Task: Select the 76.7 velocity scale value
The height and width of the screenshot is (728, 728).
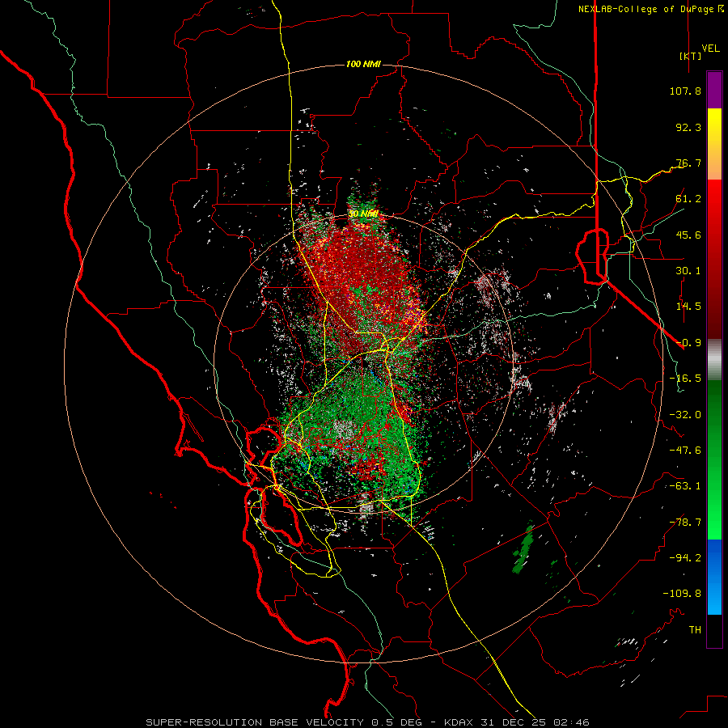Action: coord(688,163)
